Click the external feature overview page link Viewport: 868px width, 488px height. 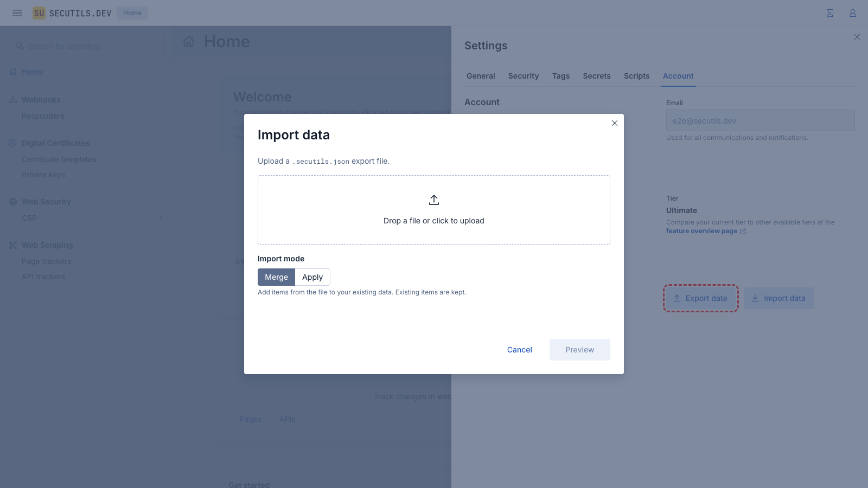coord(701,231)
